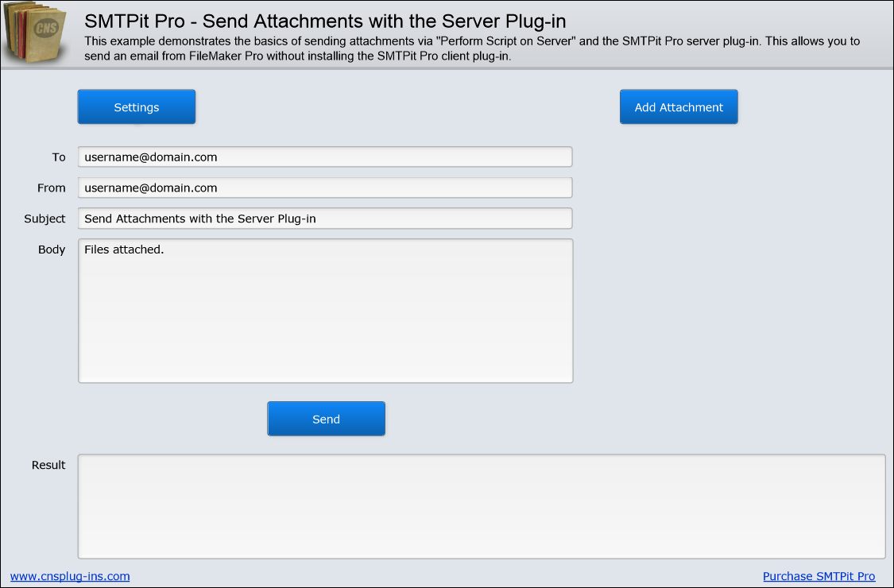Click the 'Result' field label

pos(48,465)
